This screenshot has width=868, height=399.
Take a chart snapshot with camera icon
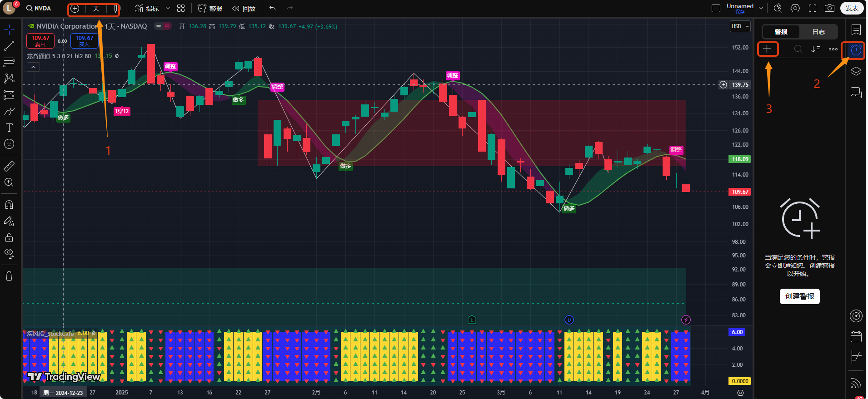click(x=829, y=8)
